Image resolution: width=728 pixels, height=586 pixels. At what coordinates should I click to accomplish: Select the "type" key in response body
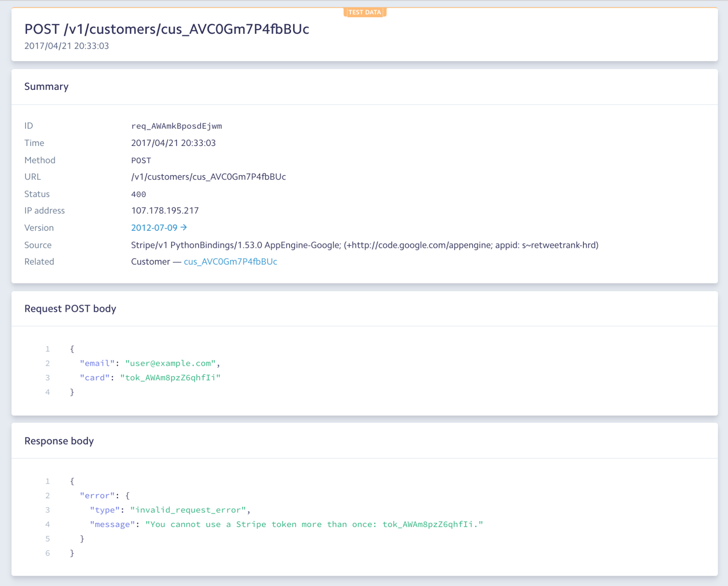click(x=105, y=510)
